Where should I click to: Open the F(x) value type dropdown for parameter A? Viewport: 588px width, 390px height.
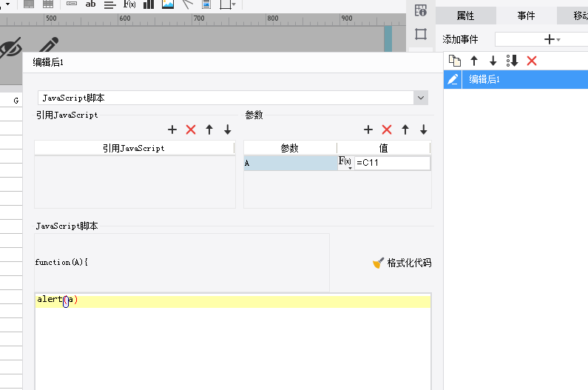(x=345, y=163)
